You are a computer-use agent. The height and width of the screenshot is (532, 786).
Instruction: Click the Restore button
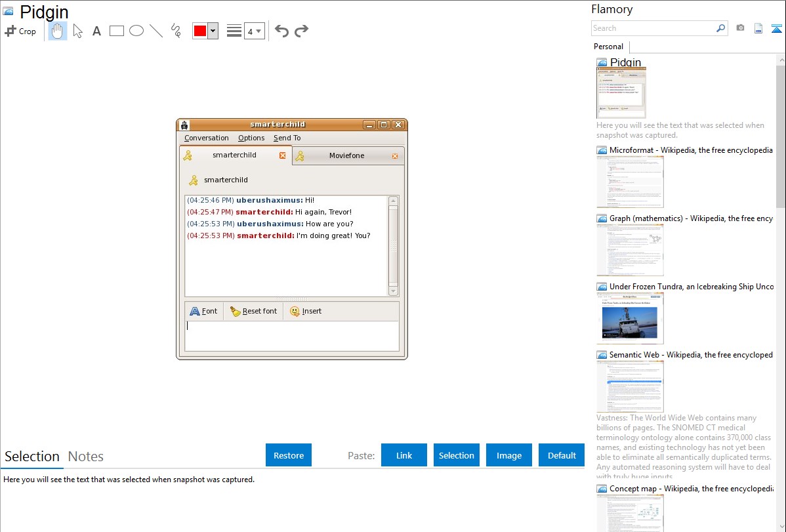pyautogui.click(x=289, y=455)
